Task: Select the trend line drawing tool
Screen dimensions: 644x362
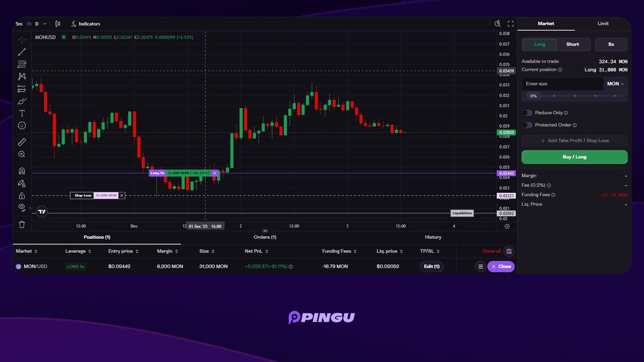Action: 22,52
